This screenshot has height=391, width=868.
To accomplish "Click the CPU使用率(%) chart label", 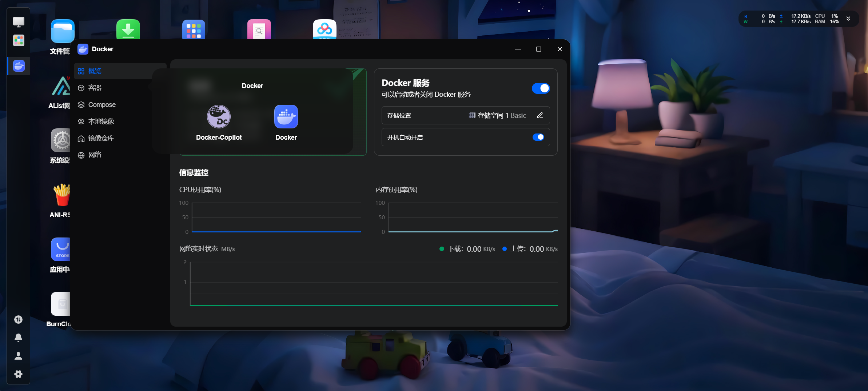I will tap(200, 189).
